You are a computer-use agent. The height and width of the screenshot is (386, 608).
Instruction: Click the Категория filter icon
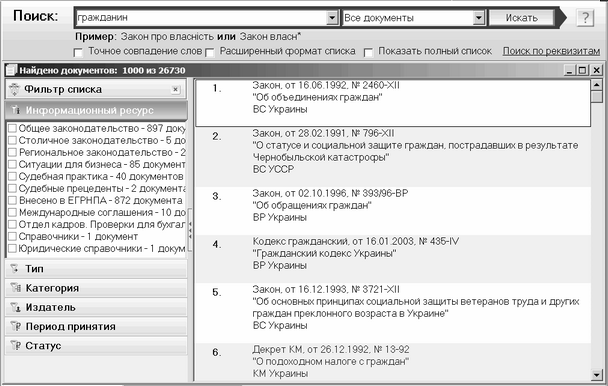[16, 288]
